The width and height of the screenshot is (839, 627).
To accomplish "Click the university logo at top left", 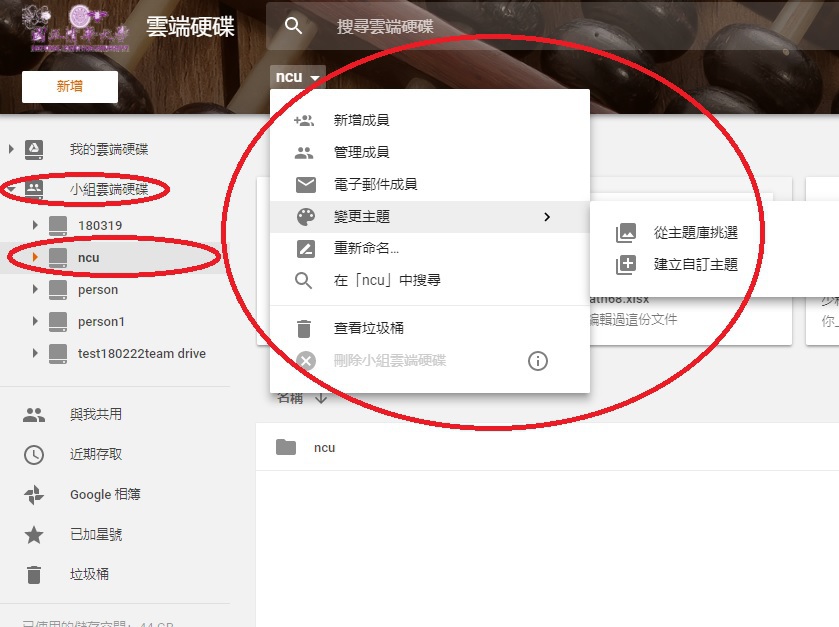I will tap(75, 28).
